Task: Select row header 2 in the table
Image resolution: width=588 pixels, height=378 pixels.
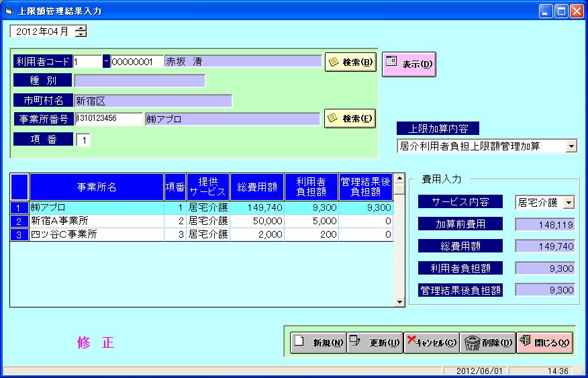Action: click(x=19, y=222)
